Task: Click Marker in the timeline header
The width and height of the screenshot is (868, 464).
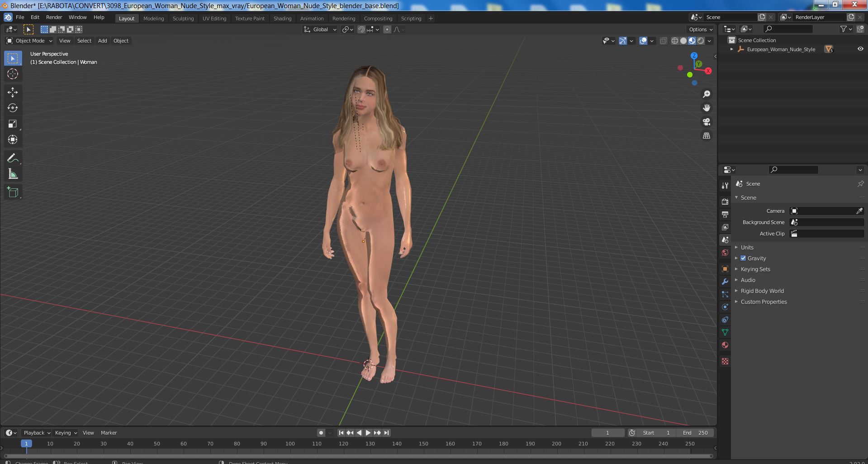Action: coord(109,433)
